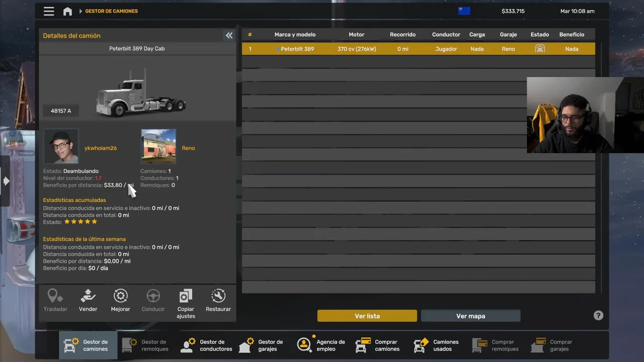Open Agencia de empleo tab

point(322,345)
